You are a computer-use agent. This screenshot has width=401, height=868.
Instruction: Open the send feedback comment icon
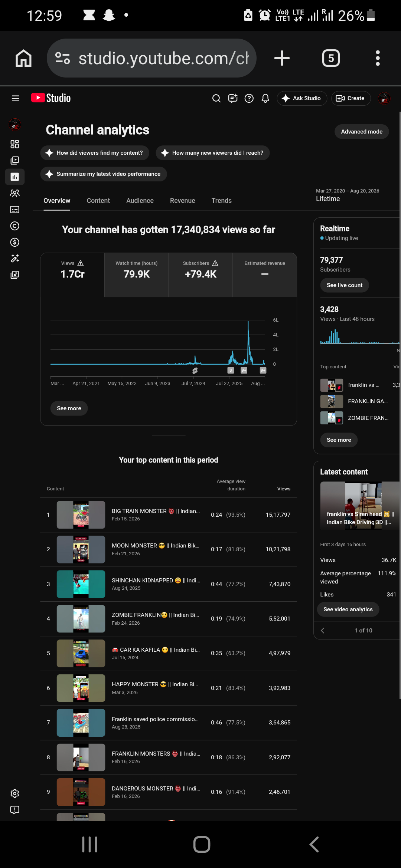point(233,98)
